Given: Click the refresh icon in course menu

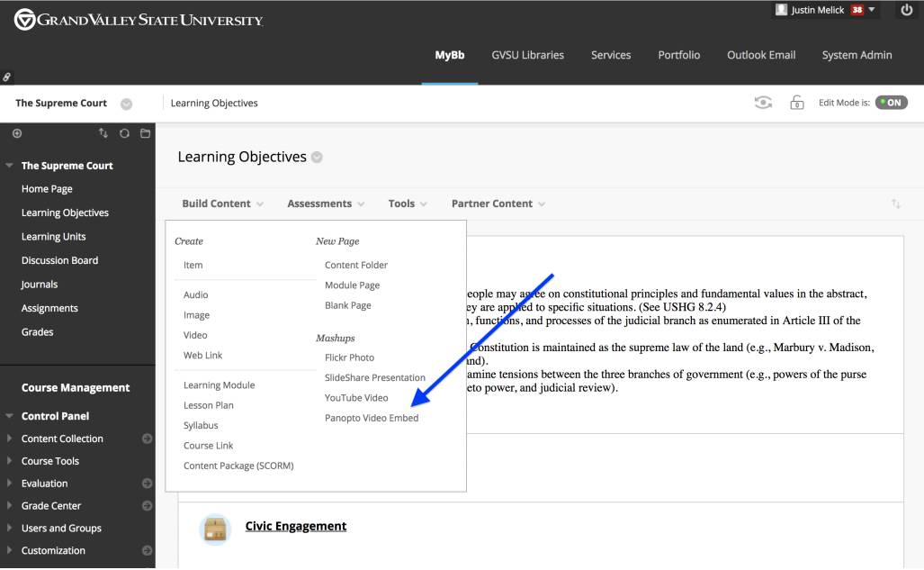Looking at the screenshot, I should click(124, 133).
